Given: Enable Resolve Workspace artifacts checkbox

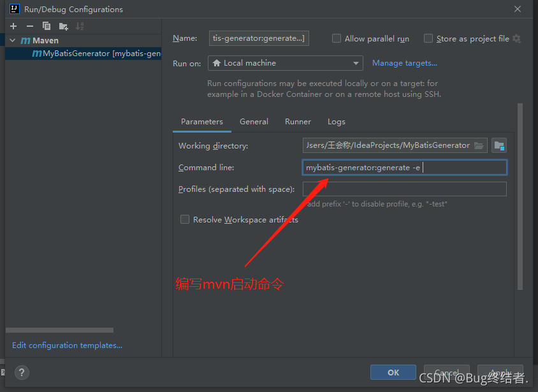Looking at the screenshot, I should tap(185, 219).
